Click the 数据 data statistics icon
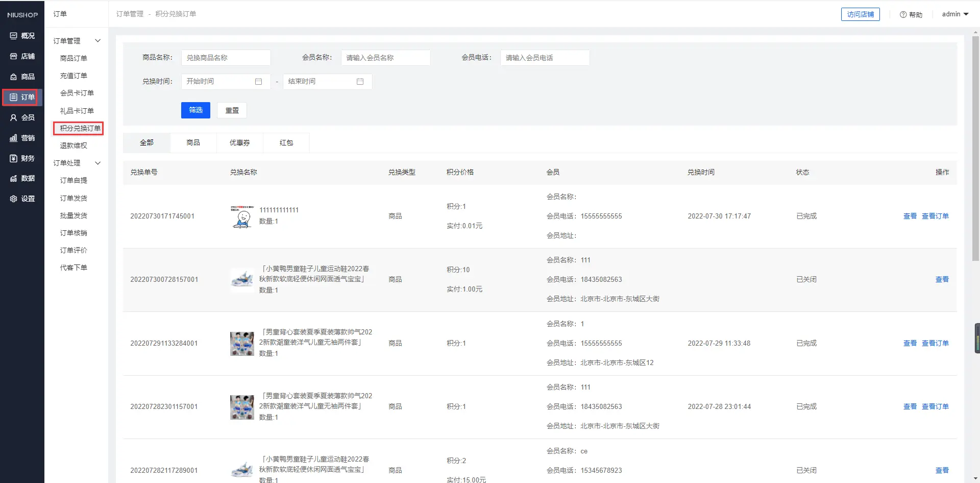980x483 pixels. [14, 178]
